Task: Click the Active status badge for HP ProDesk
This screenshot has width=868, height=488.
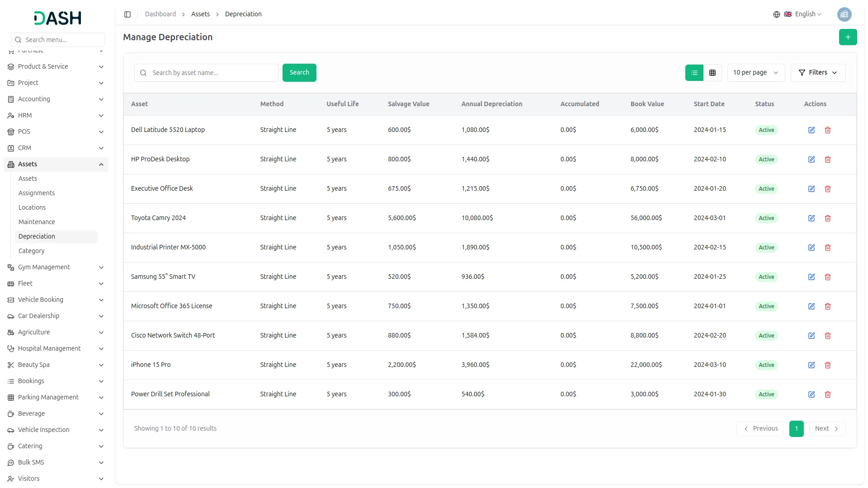Action: tap(766, 159)
